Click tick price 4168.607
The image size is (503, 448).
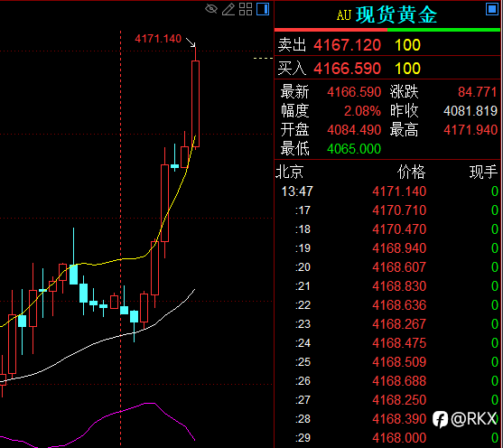[x=399, y=267]
